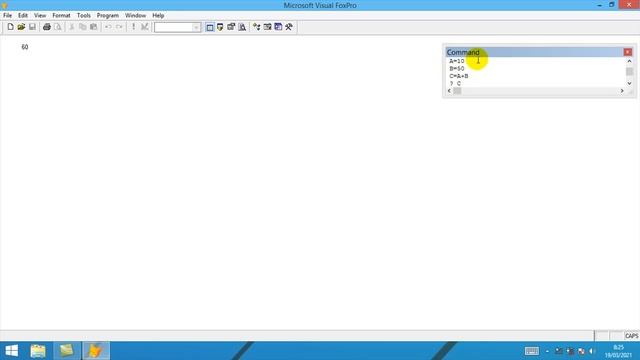Click the Command window down scroll arrow
Screen dimensions: 640x360
pos(629,83)
